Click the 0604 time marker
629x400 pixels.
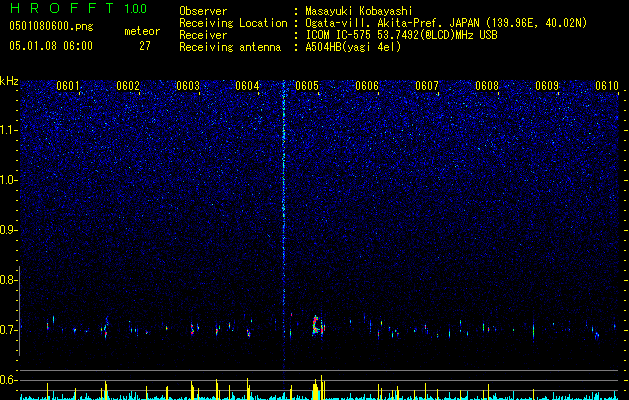pos(247,86)
